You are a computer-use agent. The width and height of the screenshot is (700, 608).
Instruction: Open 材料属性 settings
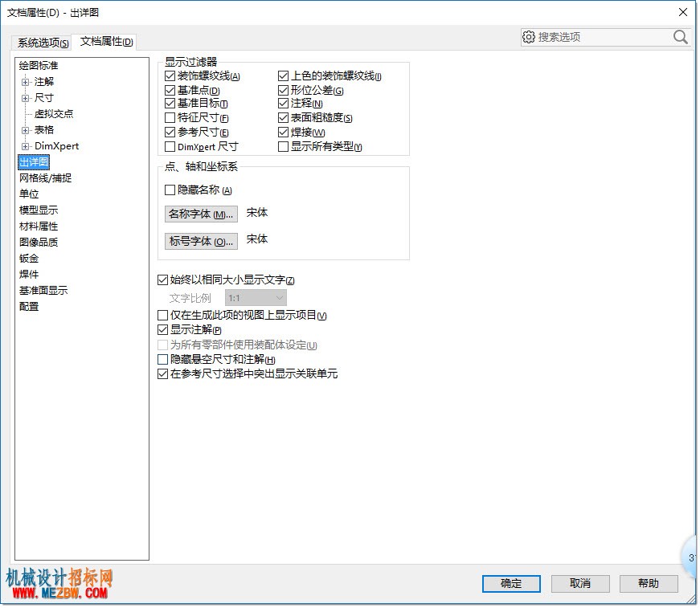[x=39, y=226]
